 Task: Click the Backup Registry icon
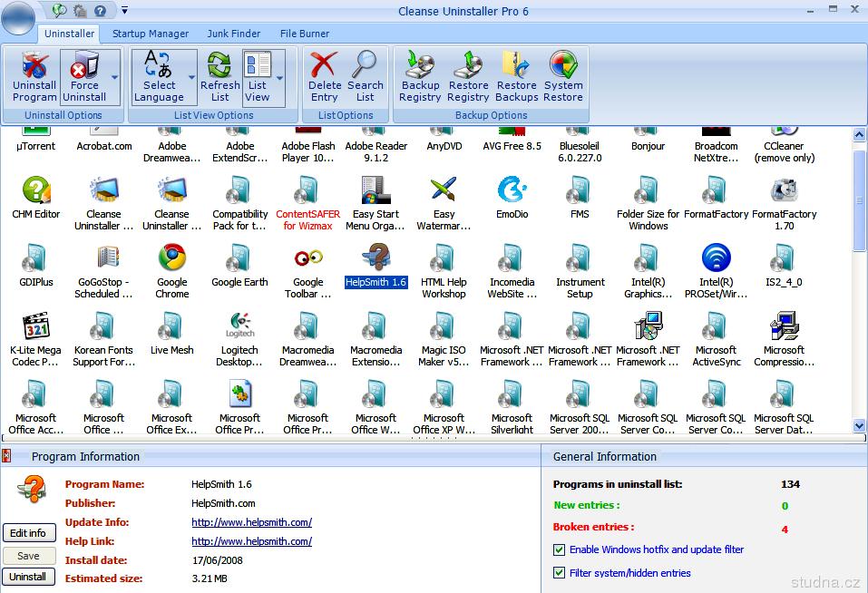pos(420,76)
